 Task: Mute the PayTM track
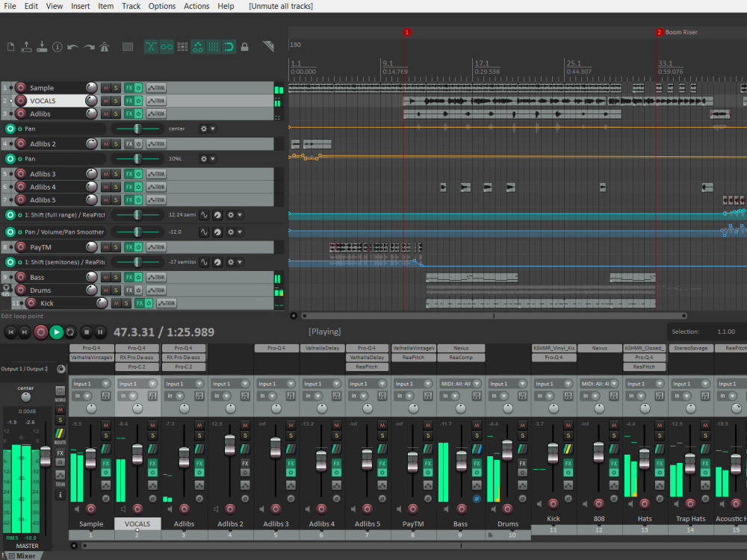tap(106, 247)
